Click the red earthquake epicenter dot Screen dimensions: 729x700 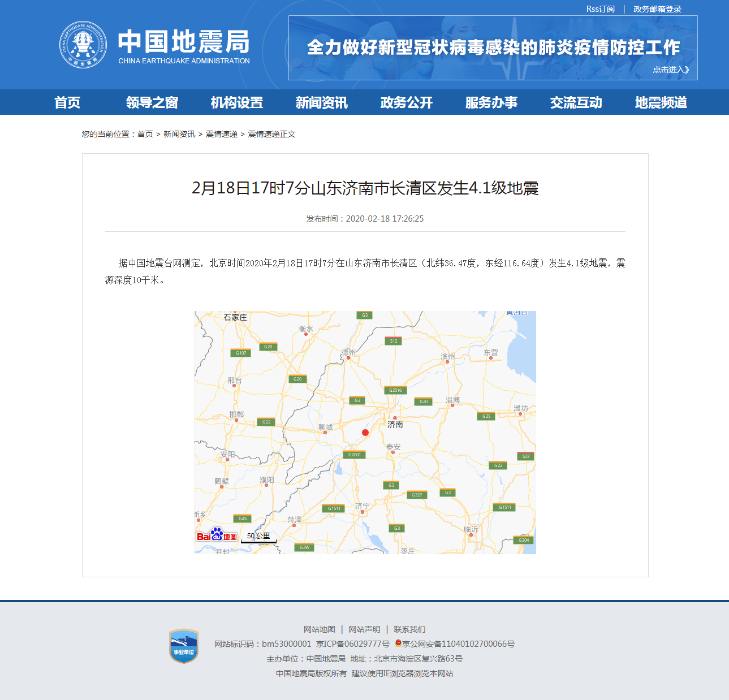point(365,433)
